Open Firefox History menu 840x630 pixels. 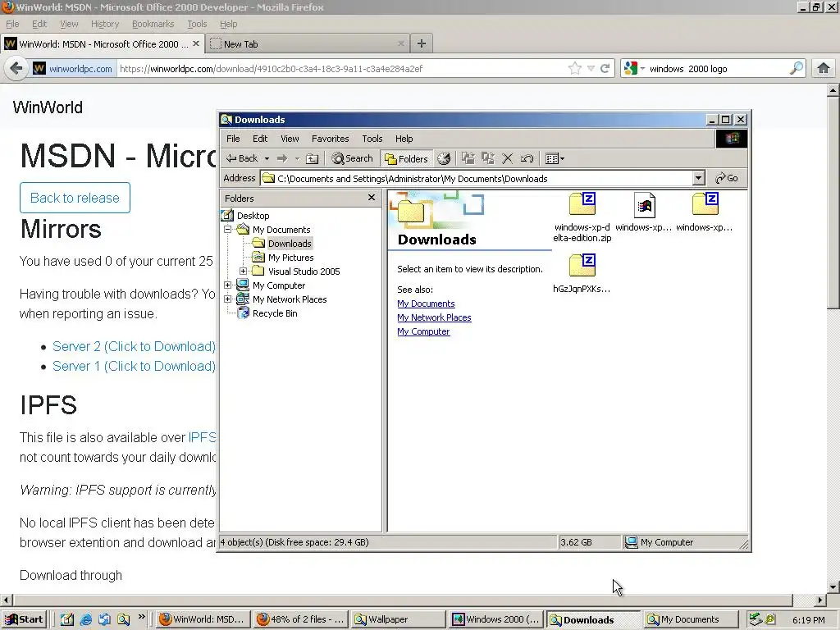(x=105, y=24)
